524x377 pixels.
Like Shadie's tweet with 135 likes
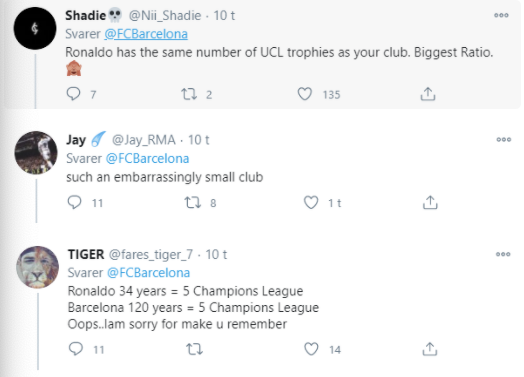point(305,94)
